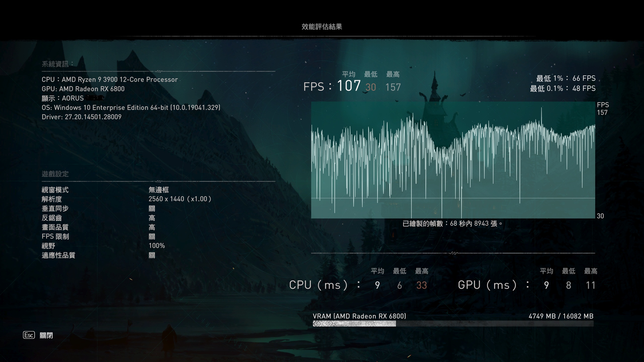Click the minimum FPS value 30 beside 107
644x362 pixels.
click(x=371, y=87)
